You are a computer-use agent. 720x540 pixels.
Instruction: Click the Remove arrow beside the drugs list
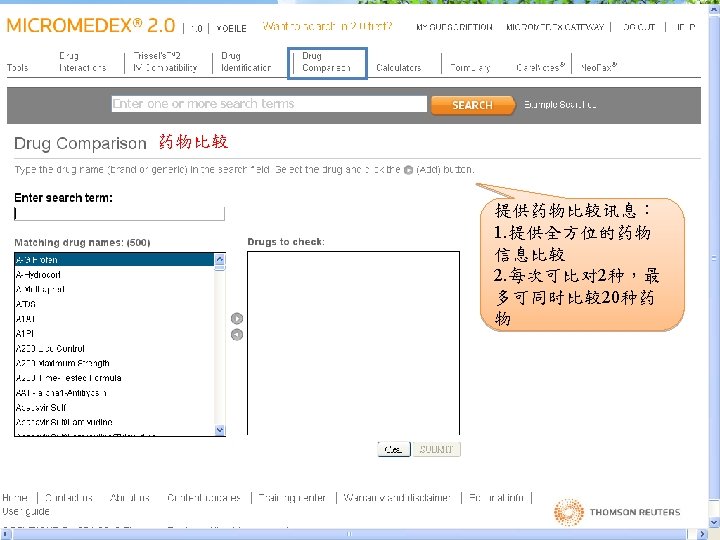click(x=236, y=335)
